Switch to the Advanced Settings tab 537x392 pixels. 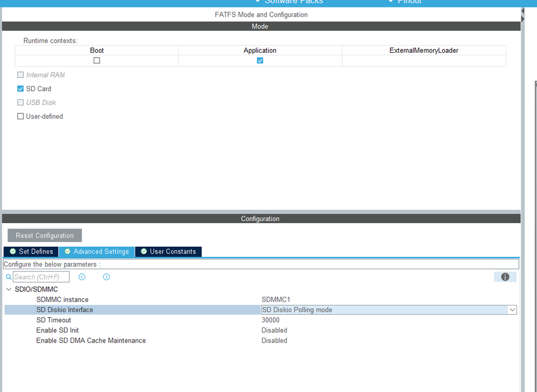click(97, 252)
